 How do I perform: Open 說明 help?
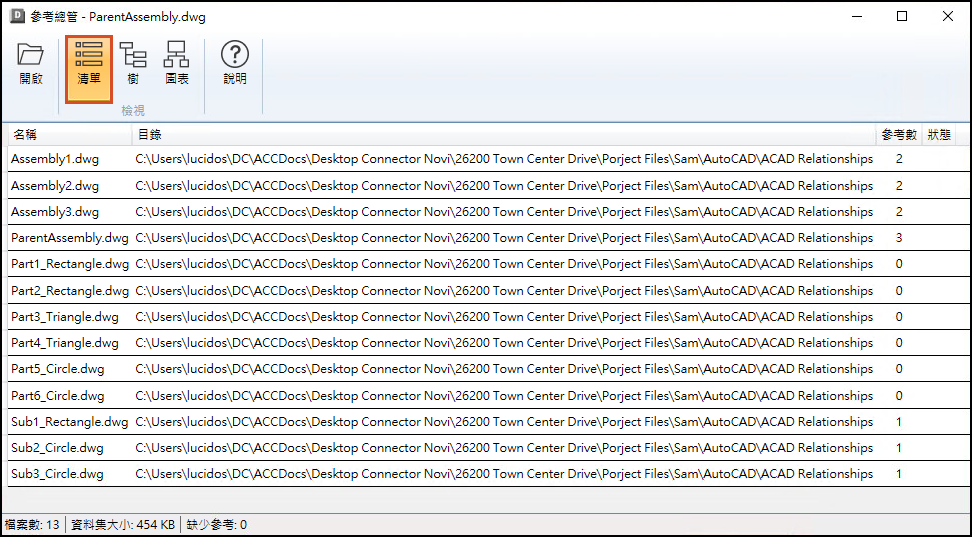(235, 64)
